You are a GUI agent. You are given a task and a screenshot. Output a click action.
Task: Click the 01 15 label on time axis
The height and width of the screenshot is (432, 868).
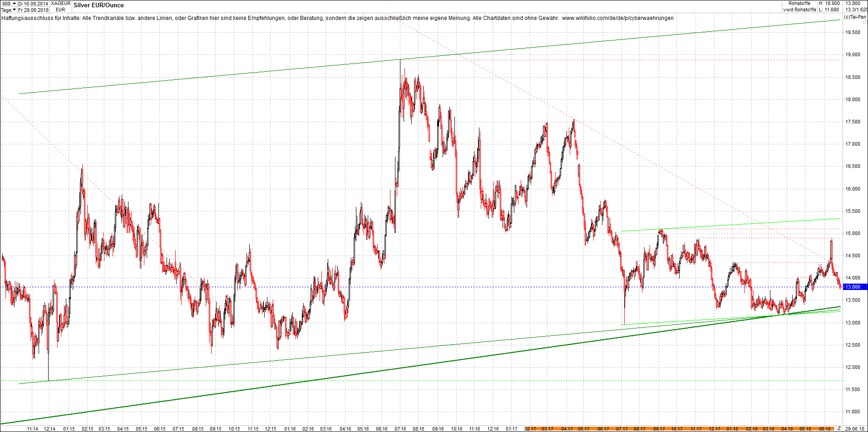click(69, 429)
